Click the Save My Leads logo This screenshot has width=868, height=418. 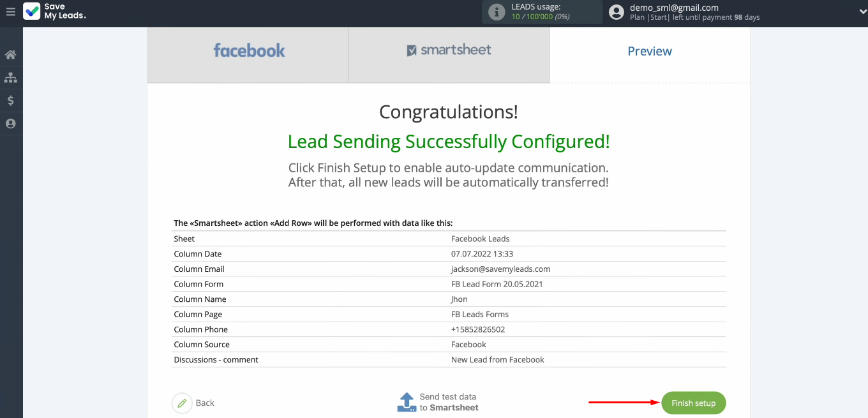[54, 11]
